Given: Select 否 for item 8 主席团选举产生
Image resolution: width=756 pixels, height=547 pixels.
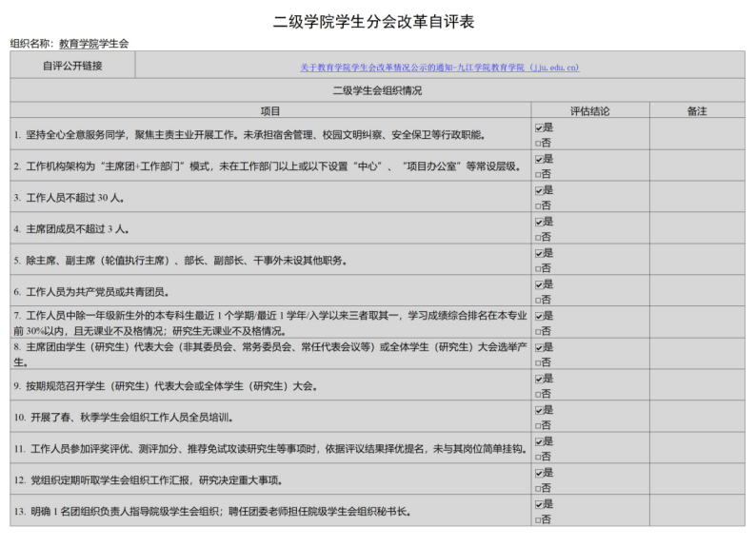Looking at the screenshot, I should coord(538,362).
